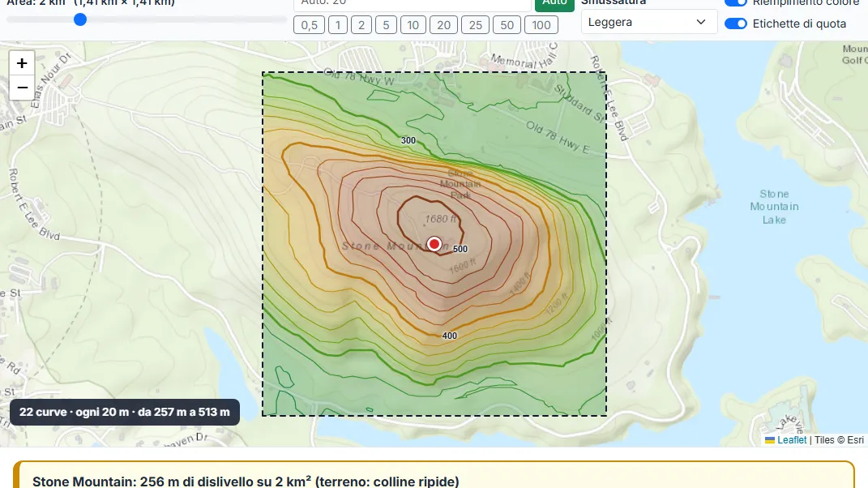Click the 500 contour elevation label

pos(460,249)
